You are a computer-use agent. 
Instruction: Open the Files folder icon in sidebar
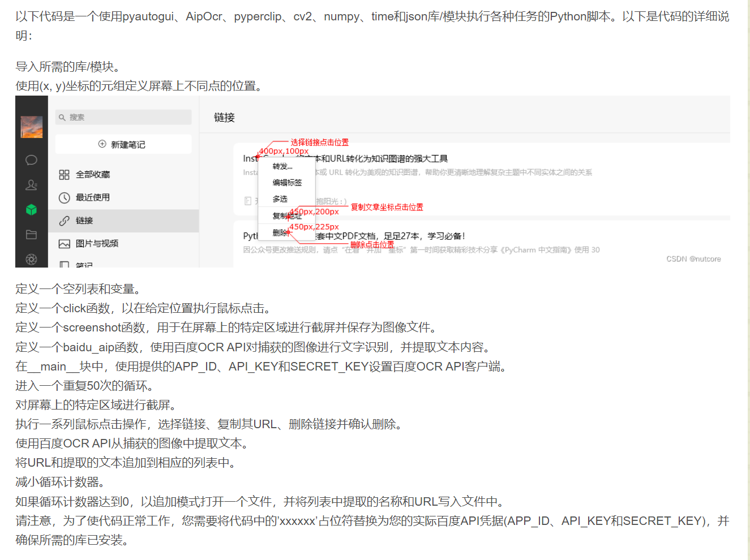click(32, 235)
